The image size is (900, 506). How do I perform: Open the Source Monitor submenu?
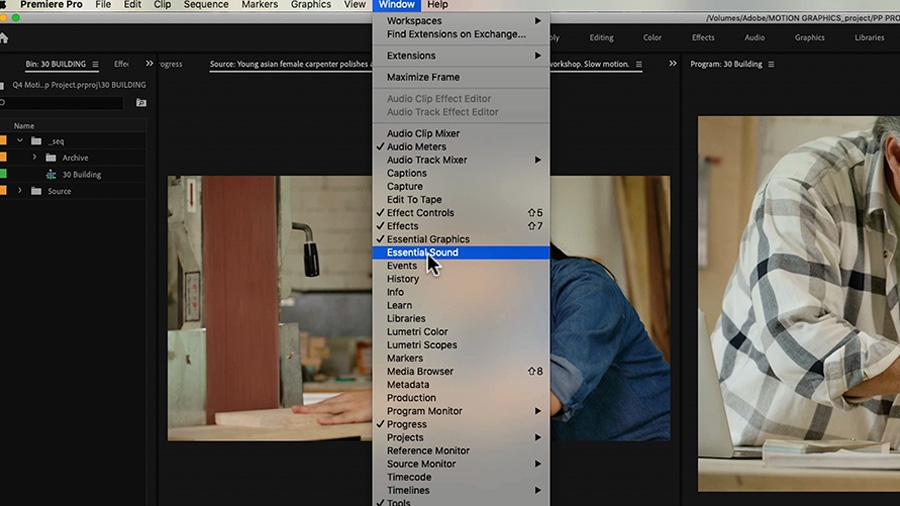[461, 464]
